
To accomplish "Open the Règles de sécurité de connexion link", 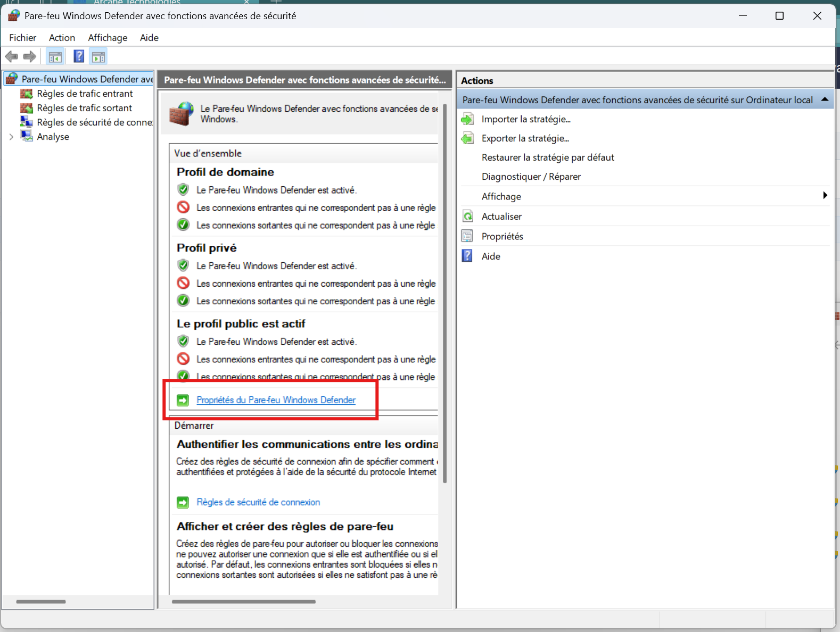I will point(258,502).
